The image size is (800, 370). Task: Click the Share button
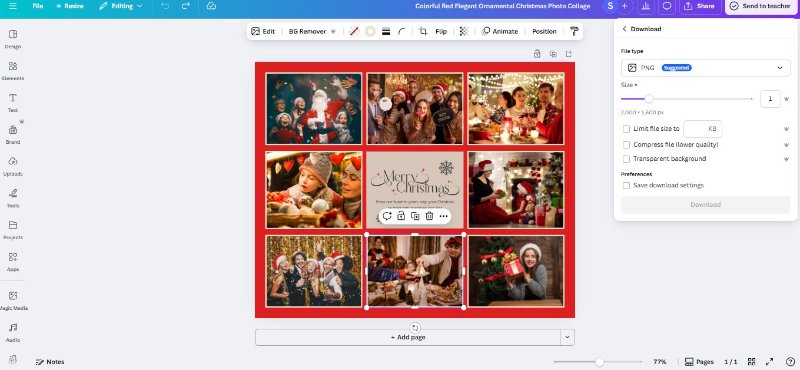pyautogui.click(x=699, y=6)
